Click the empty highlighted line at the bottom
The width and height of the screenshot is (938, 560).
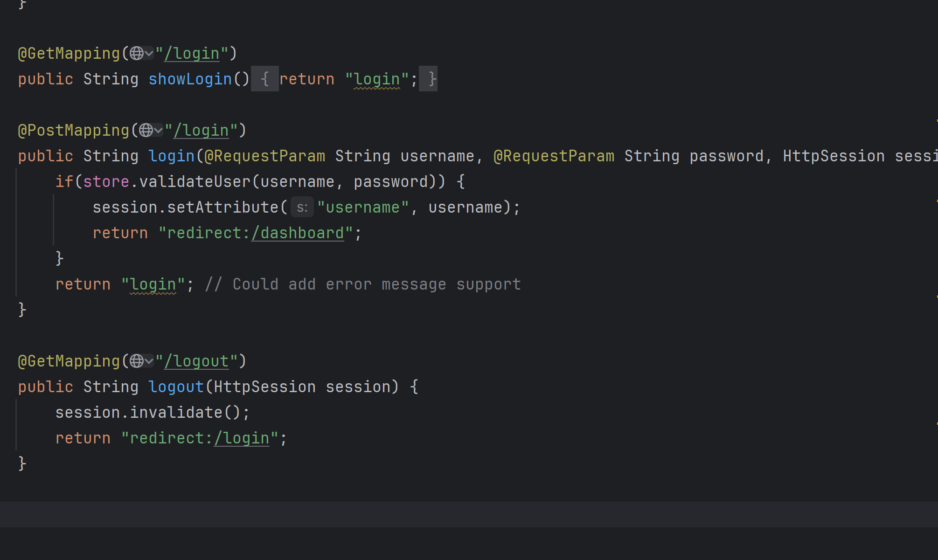point(466,514)
